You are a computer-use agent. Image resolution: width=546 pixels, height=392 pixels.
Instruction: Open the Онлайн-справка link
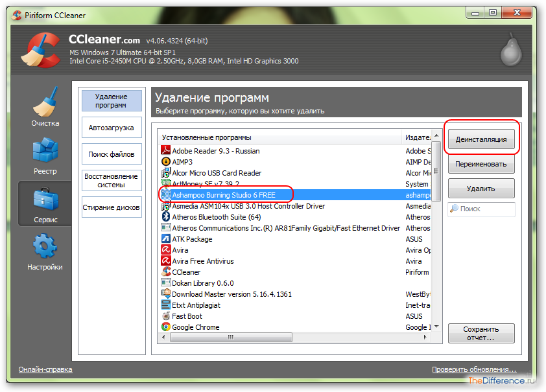point(45,369)
